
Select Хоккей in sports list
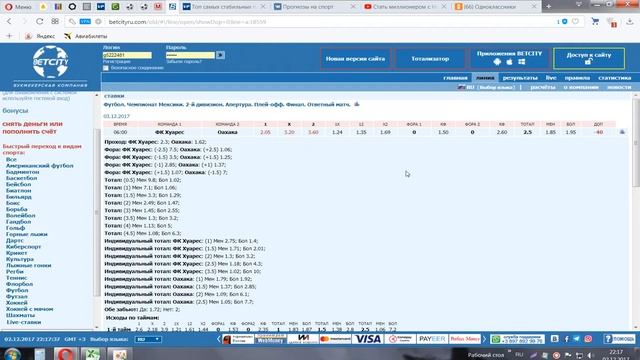(x=17, y=302)
